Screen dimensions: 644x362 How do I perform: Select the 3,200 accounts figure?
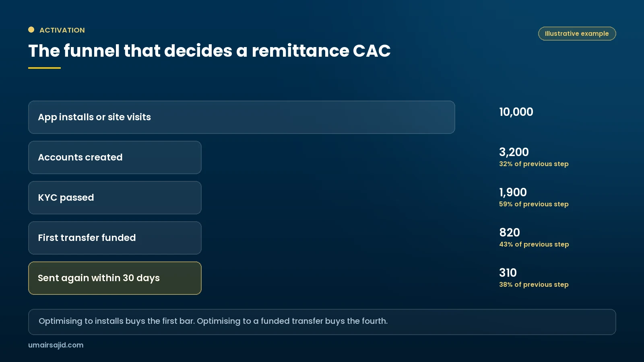pyautogui.click(x=514, y=152)
